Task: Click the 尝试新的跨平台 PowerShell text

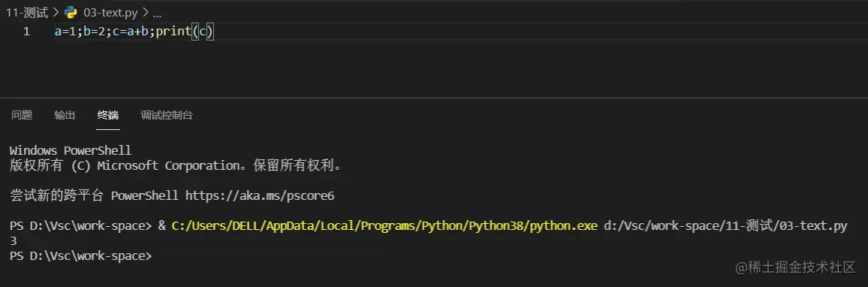Action: pyautogui.click(x=94, y=195)
